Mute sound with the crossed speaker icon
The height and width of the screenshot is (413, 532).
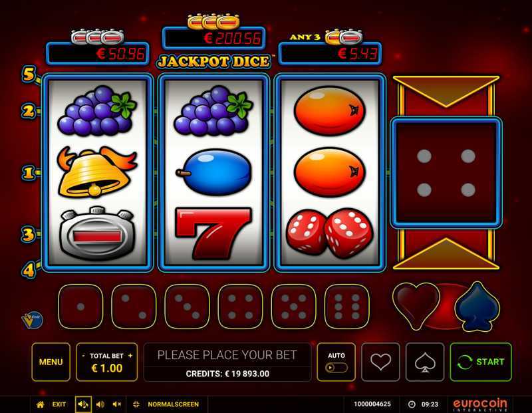[117, 404]
